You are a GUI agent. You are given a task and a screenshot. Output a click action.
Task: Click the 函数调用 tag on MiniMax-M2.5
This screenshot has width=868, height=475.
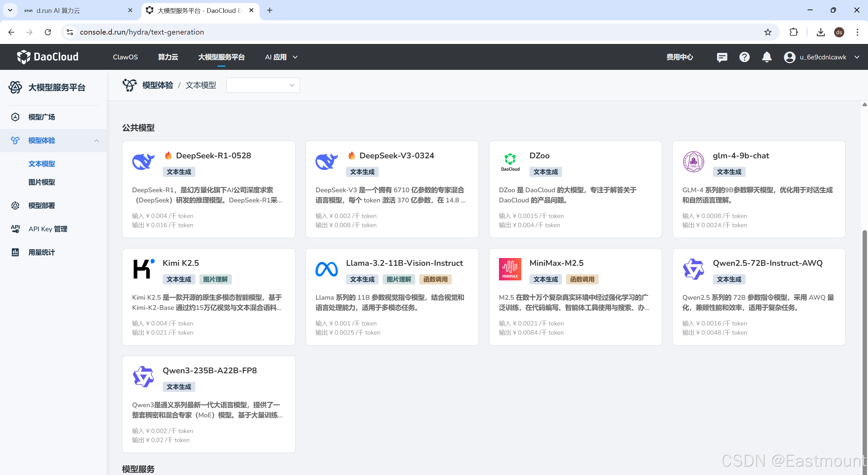coord(582,279)
